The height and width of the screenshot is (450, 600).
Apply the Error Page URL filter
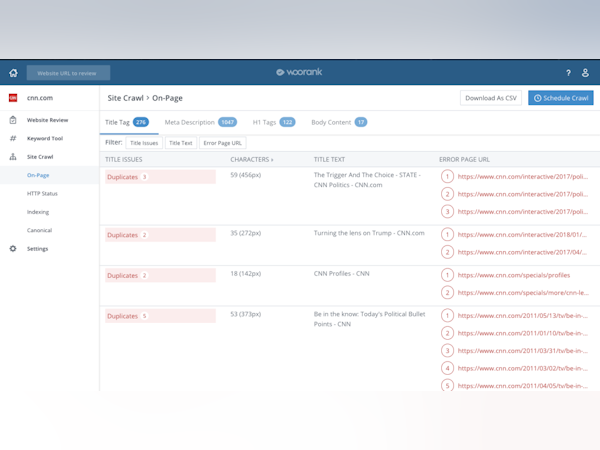[222, 143]
